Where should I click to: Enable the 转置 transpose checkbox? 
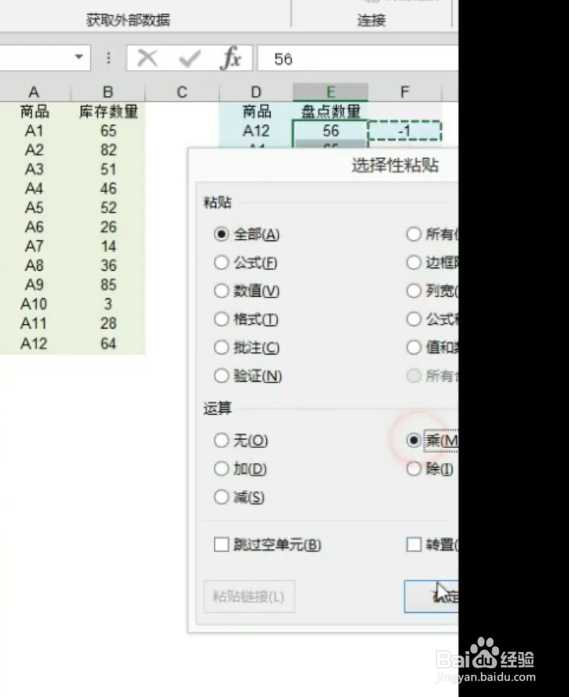(432, 545)
